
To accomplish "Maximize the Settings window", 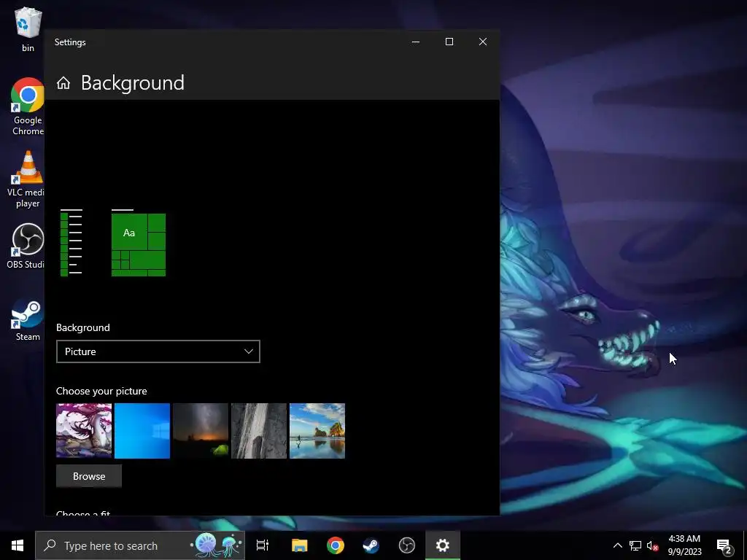I will (x=449, y=42).
